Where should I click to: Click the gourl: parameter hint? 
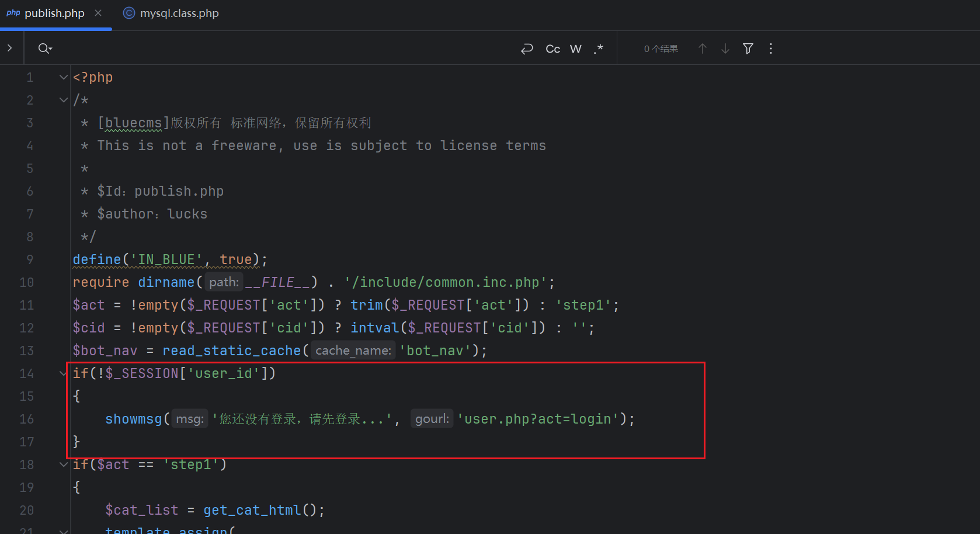432,419
